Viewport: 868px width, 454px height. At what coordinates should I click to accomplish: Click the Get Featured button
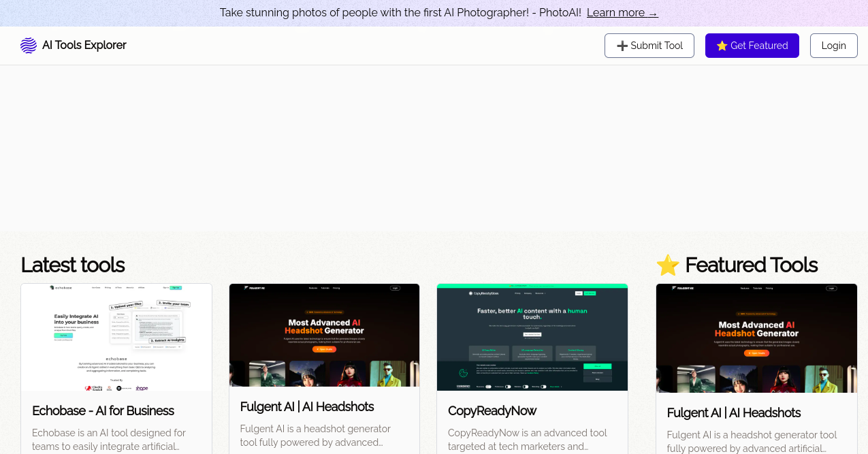pos(752,46)
